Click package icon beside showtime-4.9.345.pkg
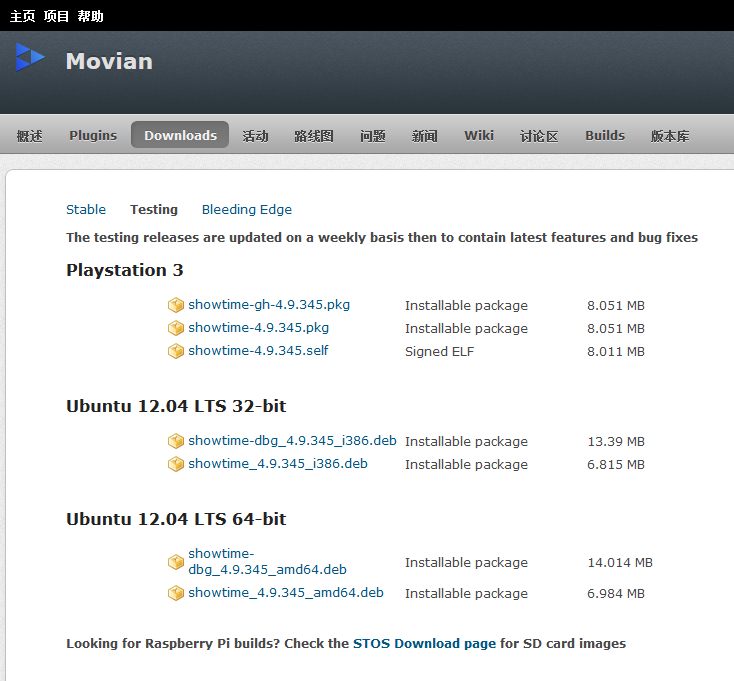The image size is (734, 681). pyautogui.click(x=176, y=328)
